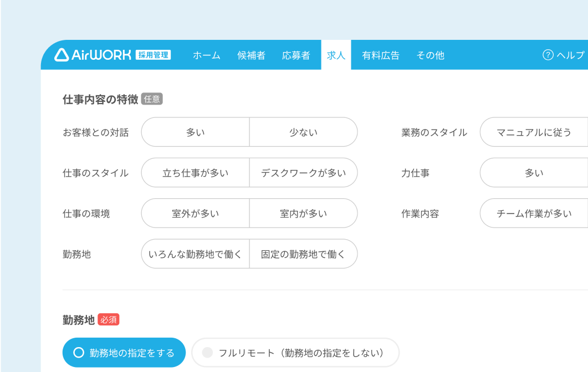
Task: Choose マニュアルに従う for 業務のスタイル
Action: (534, 132)
